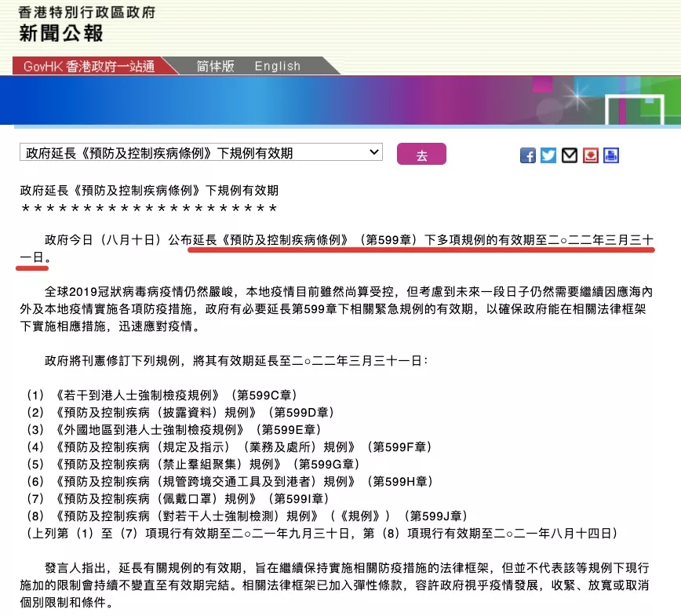Click the 新聞公報 page heading

pyautogui.click(x=62, y=34)
